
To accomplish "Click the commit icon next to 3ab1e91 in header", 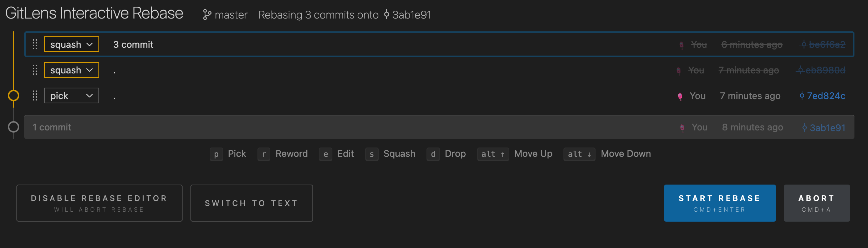I will pyautogui.click(x=387, y=15).
